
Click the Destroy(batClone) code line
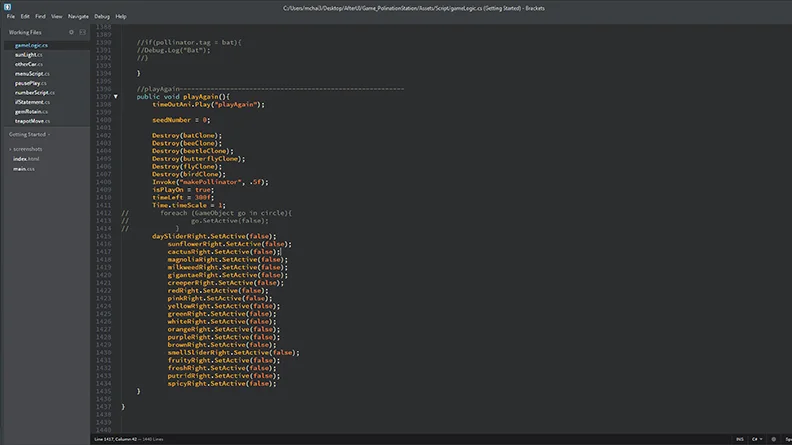click(187, 135)
